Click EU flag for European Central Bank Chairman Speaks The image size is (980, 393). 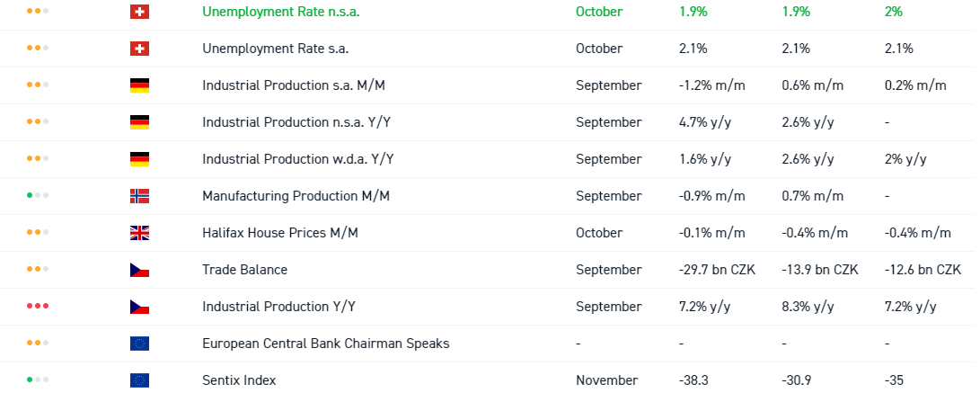[x=139, y=344]
